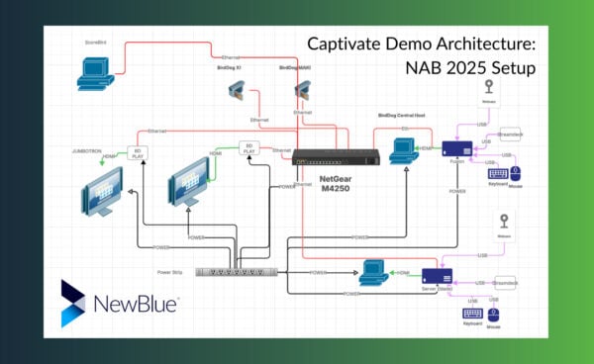Click the lower mouse icon
This screenshot has width=594, height=364.
(x=493, y=316)
